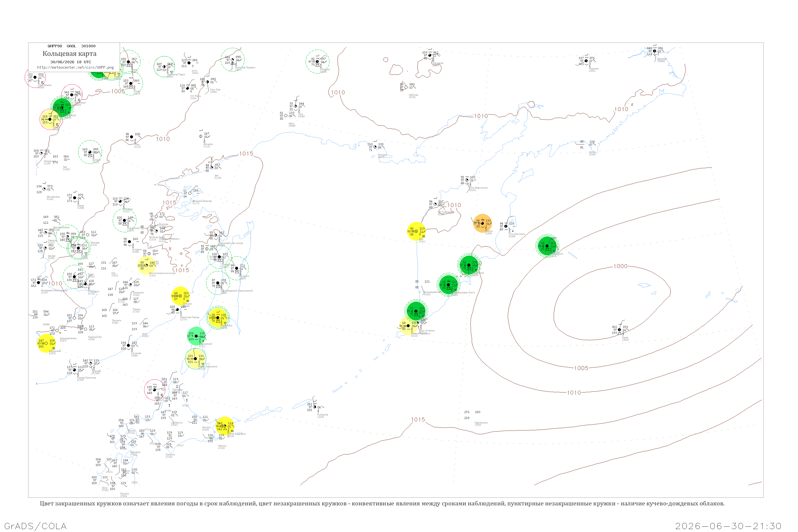Open the meteocenter.net UHPP.png URL

tap(75, 67)
